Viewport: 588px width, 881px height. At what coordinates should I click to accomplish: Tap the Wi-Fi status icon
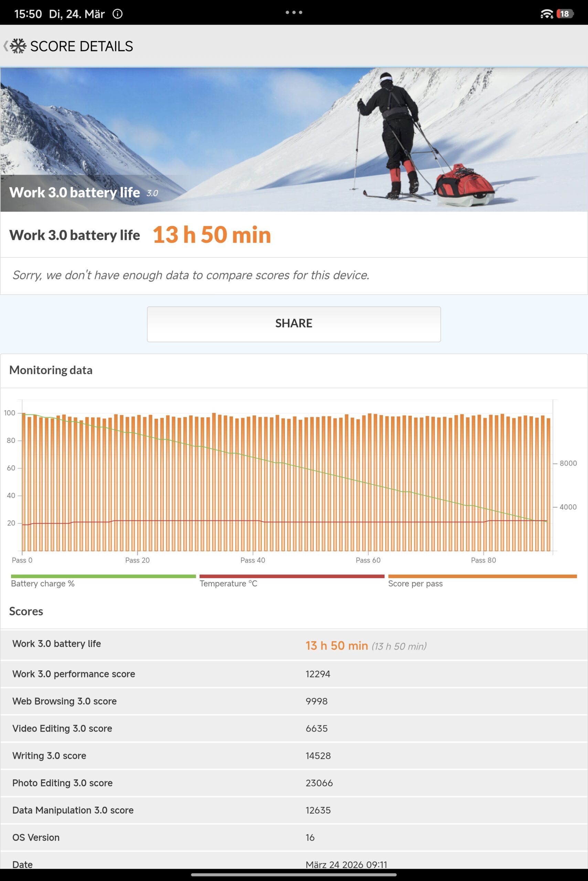click(x=546, y=14)
